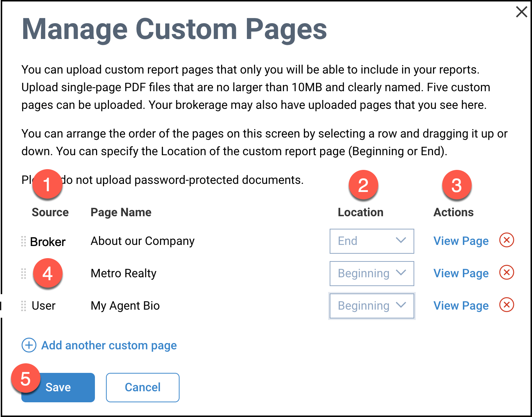Click the plus icon to add a page
The width and height of the screenshot is (532, 417).
pyautogui.click(x=29, y=345)
